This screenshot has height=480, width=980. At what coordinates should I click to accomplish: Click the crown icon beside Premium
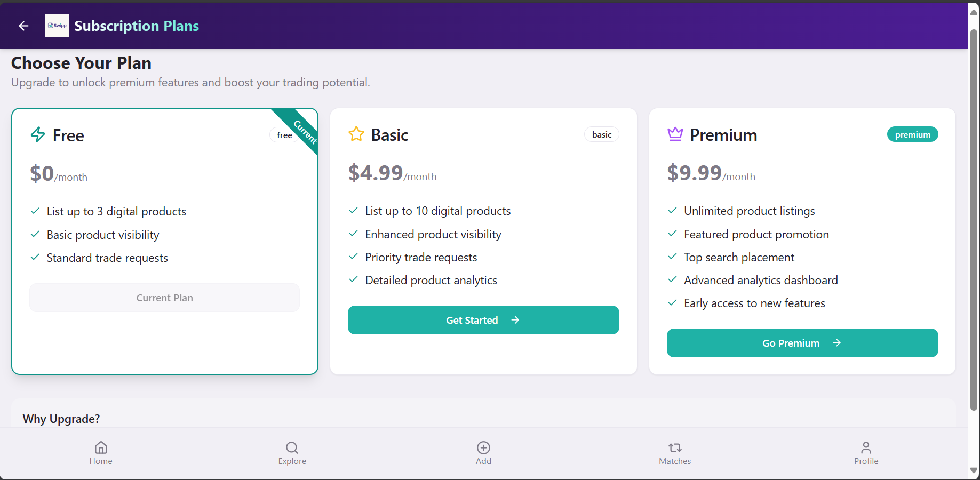point(675,134)
